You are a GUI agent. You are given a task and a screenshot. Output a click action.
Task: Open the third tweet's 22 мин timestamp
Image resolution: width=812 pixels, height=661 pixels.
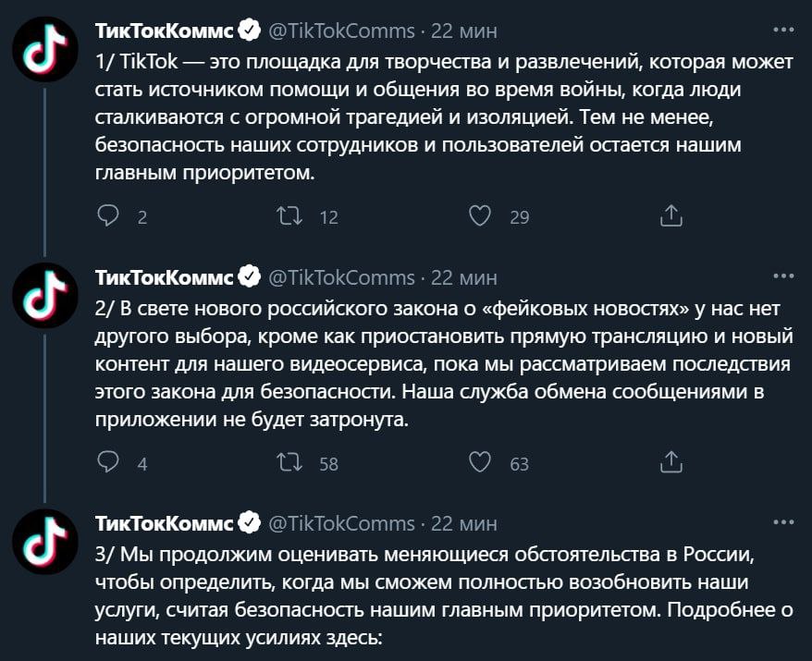tap(464, 523)
